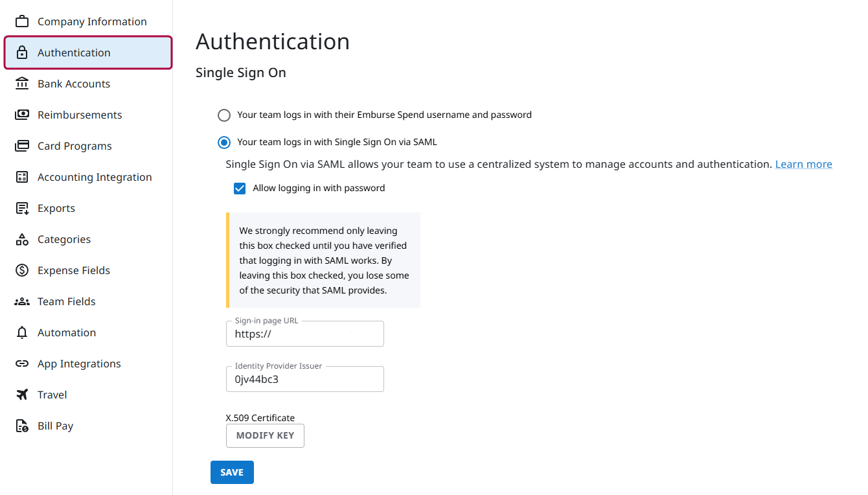The width and height of the screenshot is (868, 495).
Task: Click the Card Programs card icon
Action: click(x=22, y=146)
